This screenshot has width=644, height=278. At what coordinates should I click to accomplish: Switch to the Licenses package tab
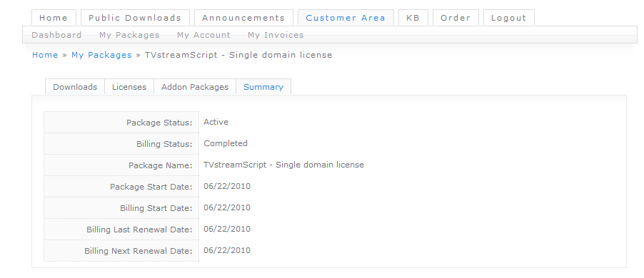click(x=129, y=87)
